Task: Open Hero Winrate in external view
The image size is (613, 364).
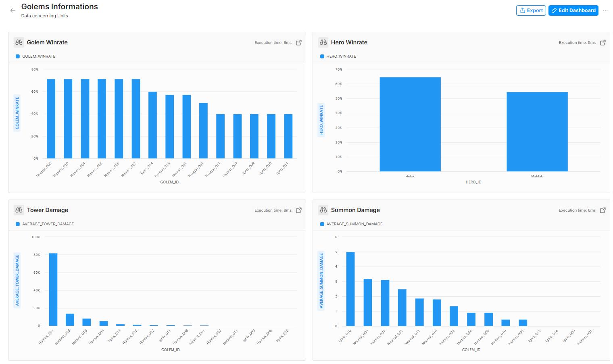Action: tap(603, 42)
